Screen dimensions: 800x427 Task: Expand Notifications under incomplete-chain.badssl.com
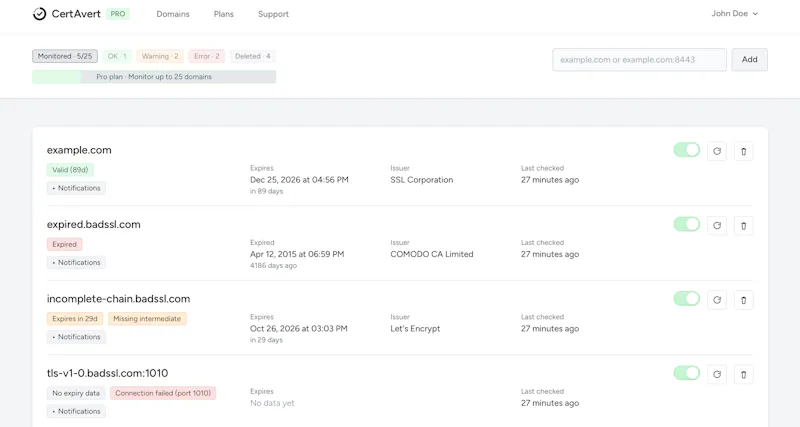click(x=77, y=337)
